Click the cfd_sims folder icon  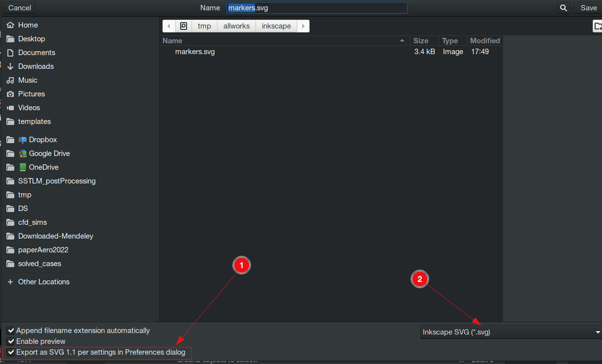click(10, 222)
